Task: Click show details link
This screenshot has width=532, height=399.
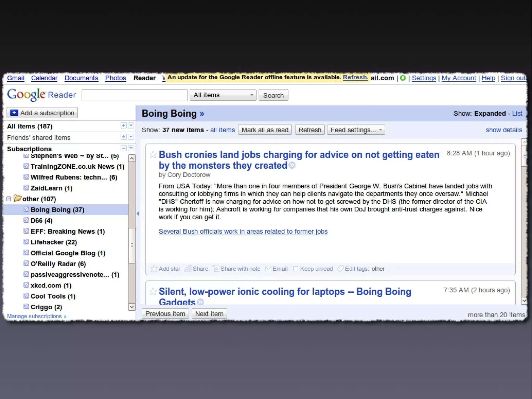Action: (x=504, y=130)
